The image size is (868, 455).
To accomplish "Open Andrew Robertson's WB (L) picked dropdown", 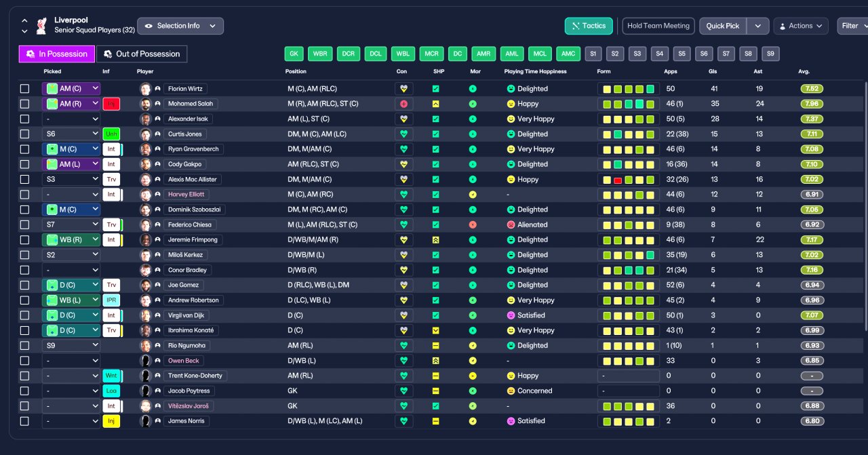I will [71, 300].
